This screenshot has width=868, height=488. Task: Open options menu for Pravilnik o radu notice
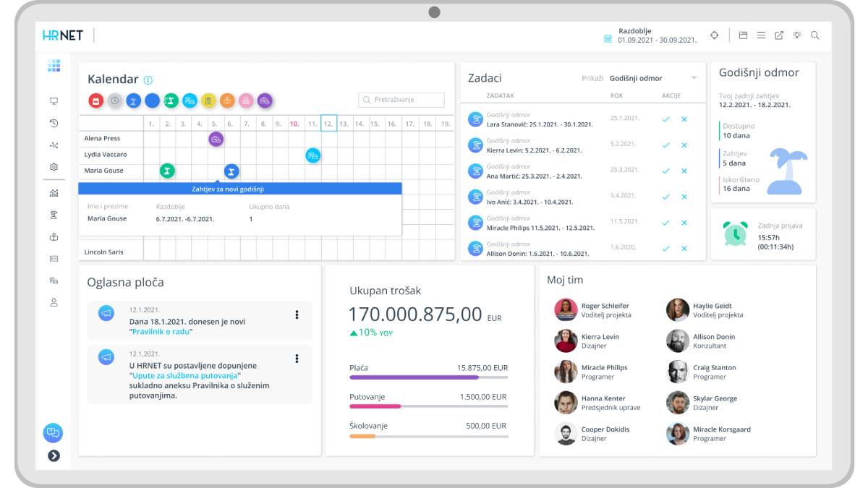pos(297,314)
